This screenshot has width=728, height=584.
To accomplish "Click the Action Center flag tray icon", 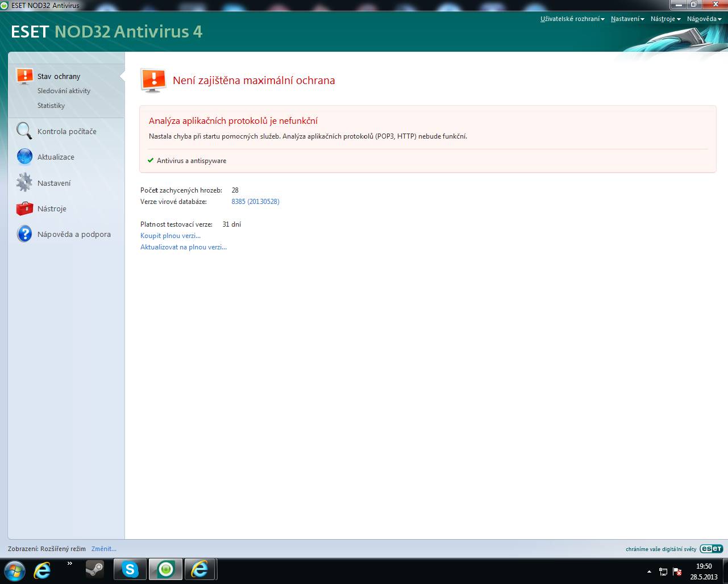I will (x=677, y=572).
